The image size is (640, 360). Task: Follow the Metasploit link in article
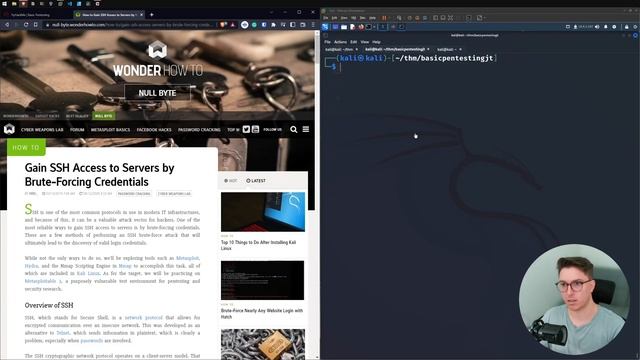(187, 258)
